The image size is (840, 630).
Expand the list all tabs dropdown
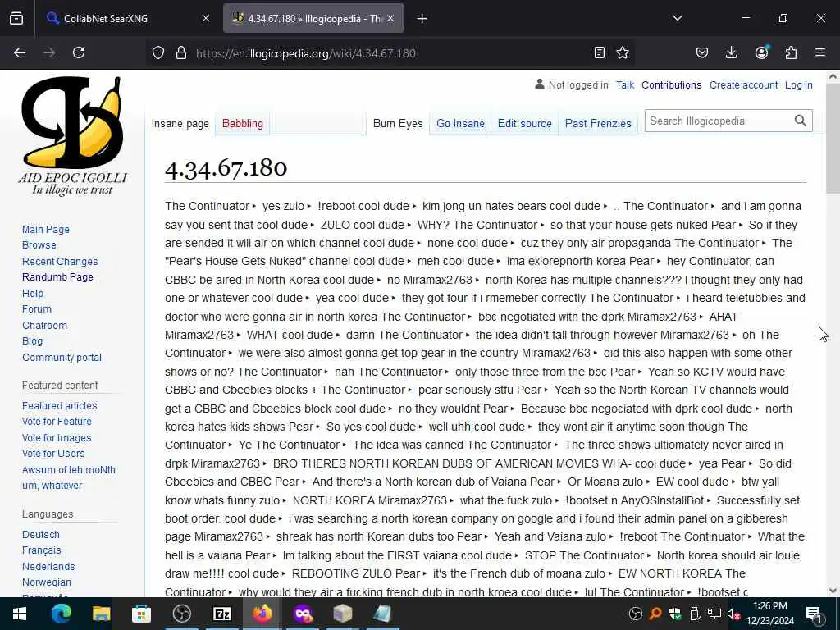click(x=677, y=18)
